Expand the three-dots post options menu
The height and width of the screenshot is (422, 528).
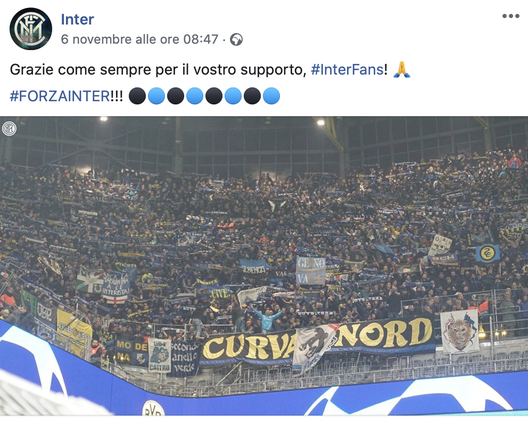(x=510, y=16)
